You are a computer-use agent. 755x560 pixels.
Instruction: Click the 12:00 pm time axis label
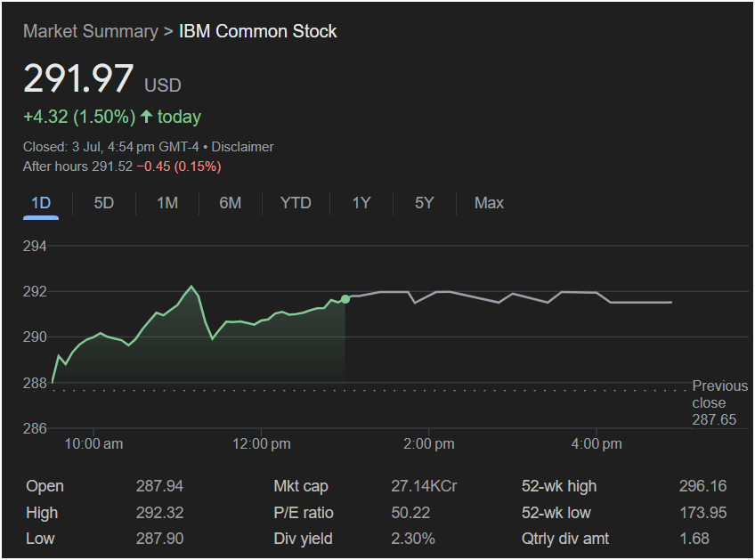[x=262, y=444]
